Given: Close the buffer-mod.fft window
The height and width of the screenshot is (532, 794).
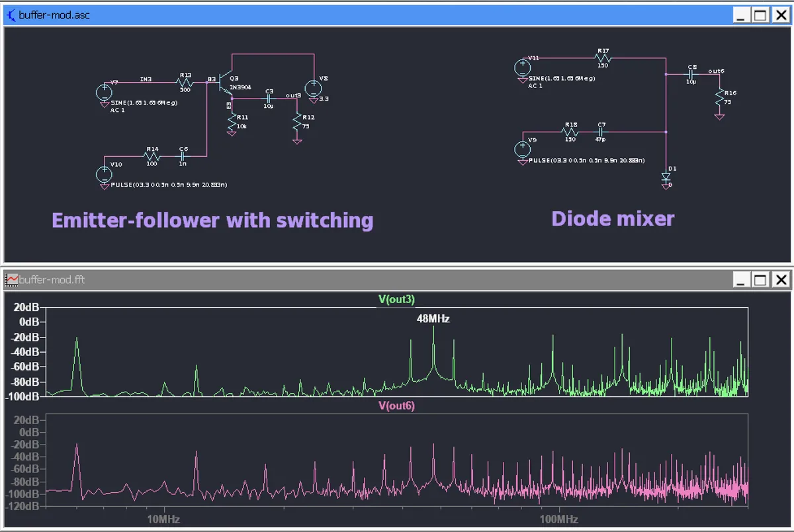Looking at the screenshot, I should (781, 280).
